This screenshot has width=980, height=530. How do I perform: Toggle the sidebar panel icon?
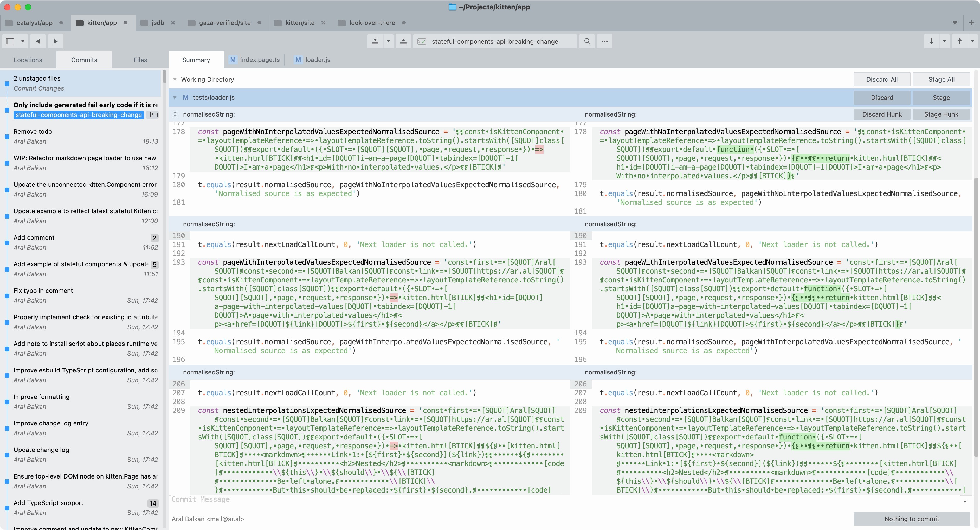point(10,41)
